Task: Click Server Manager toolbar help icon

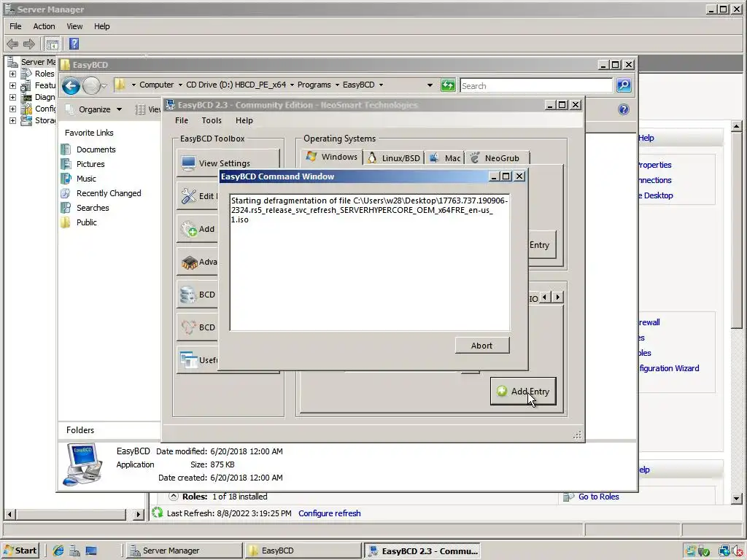Action: pos(74,44)
